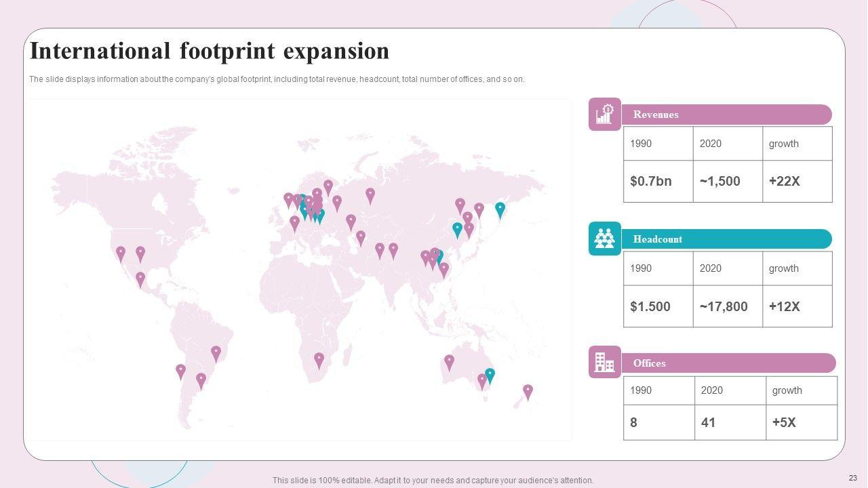Select the 41 offices cell
The height and width of the screenshot is (488, 868).
730,423
